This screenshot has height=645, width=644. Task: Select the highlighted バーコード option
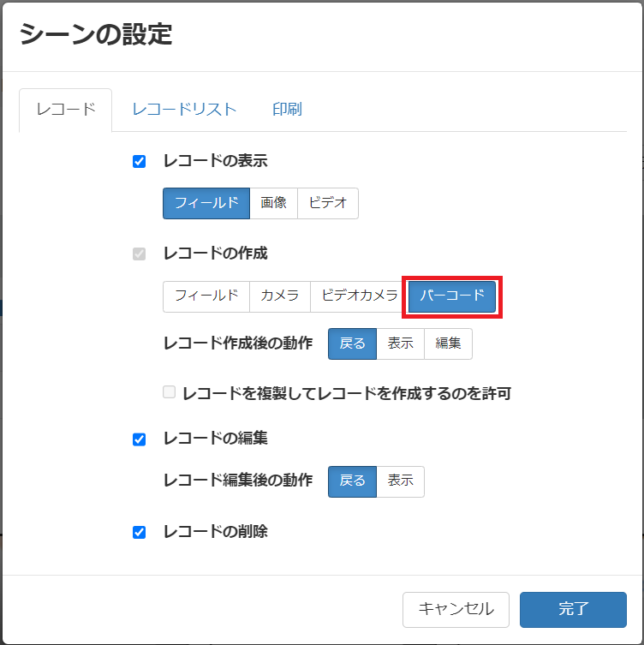point(452,296)
